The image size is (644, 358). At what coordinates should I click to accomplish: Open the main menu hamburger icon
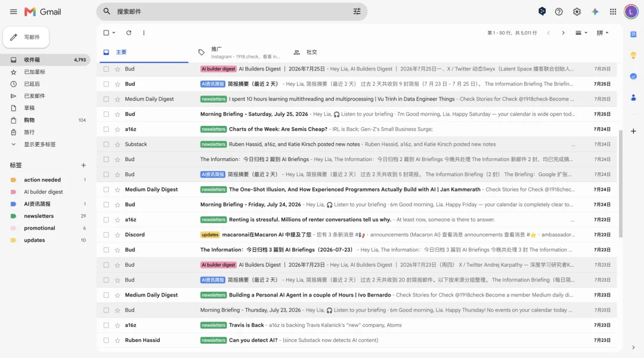click(14, 11)
